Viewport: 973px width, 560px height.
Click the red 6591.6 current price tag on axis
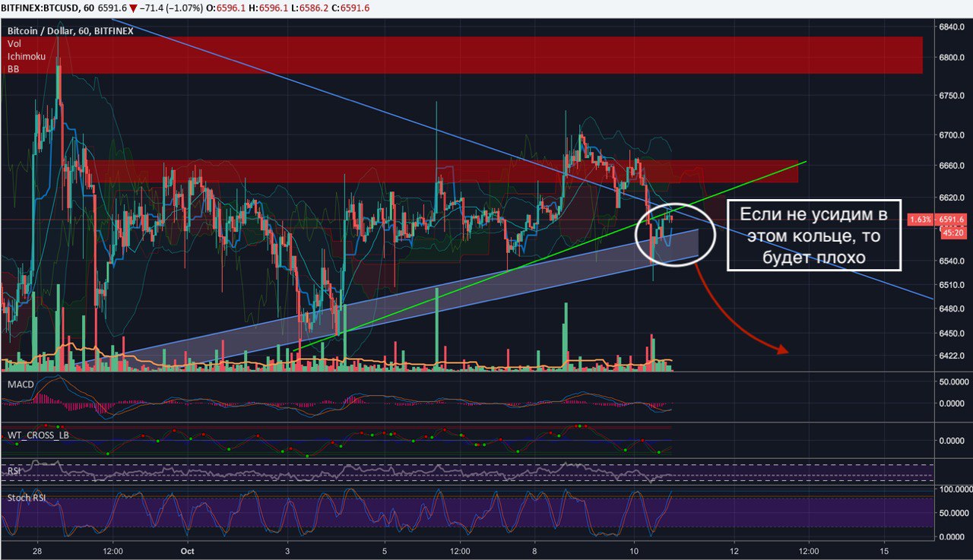(x=951, y=220)
